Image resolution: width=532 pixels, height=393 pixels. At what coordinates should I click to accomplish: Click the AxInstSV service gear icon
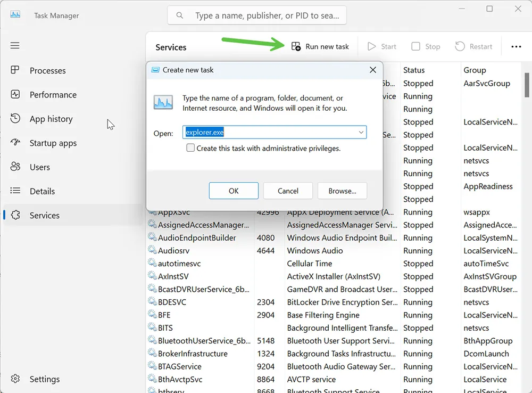tap(152, 276)
